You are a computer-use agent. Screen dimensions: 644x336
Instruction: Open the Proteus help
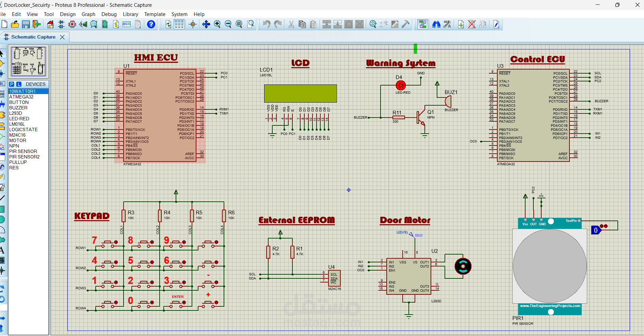151,24
